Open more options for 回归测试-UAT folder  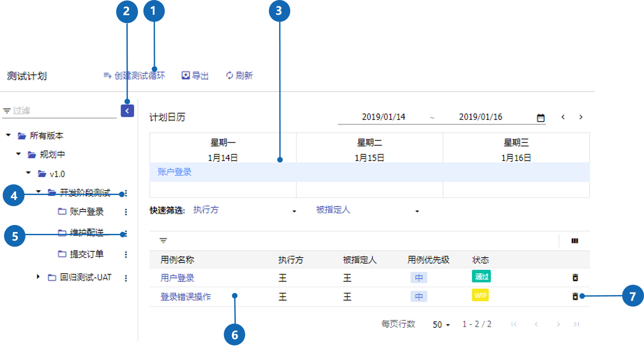coord(126,278)
